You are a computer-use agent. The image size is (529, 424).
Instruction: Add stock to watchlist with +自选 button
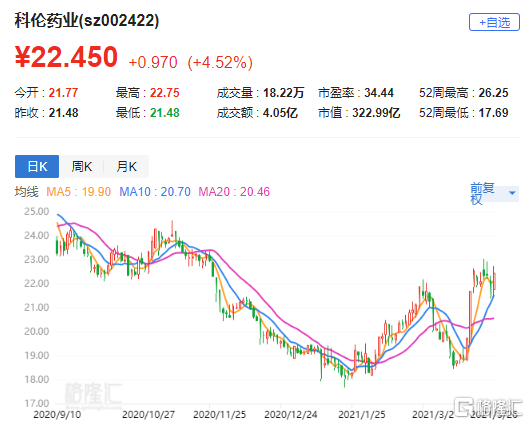point(494,22)
